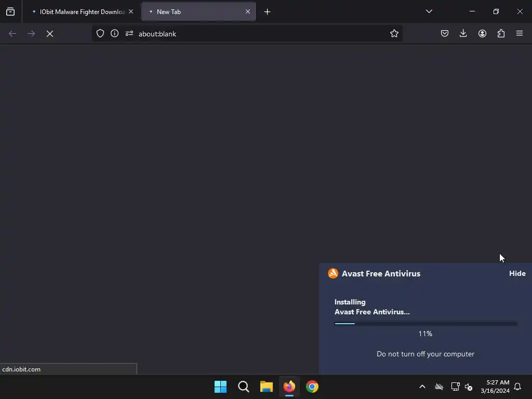Screen dimensions: 532x399
Task: Click the cdn.iobit.com status text
Action: click(x=21, y=369)
